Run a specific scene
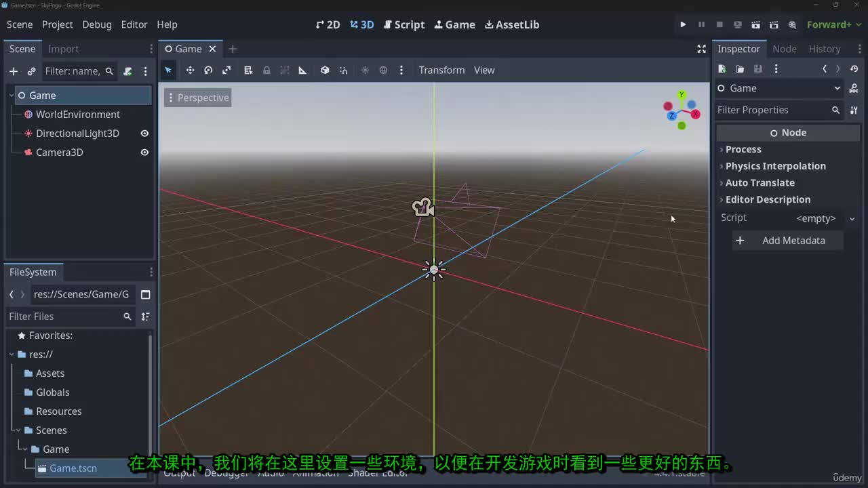The width and height of the screenshot is (868, 488). coord(774,24)
